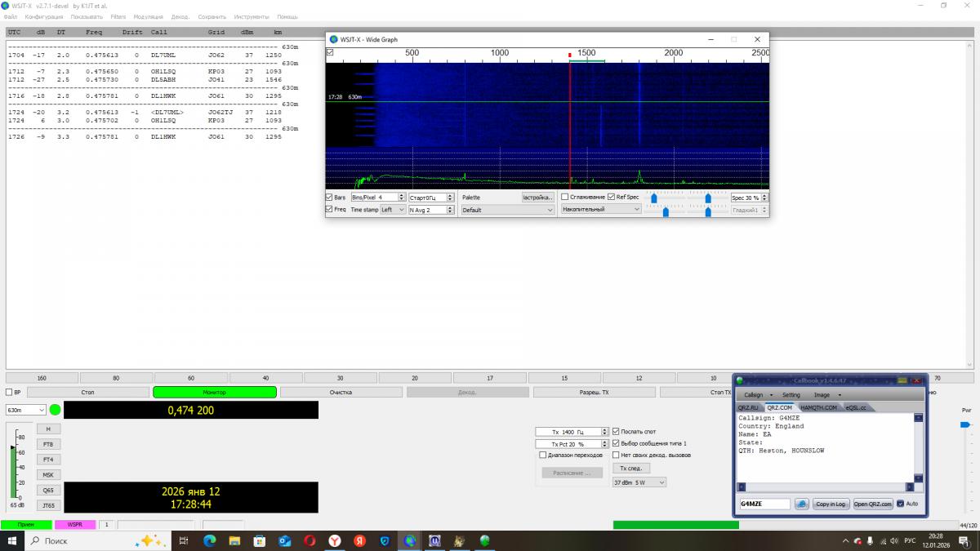Switch to the HAMQTH.COM tab
This screenshot has height=551, width=980.
coord(819,407)
